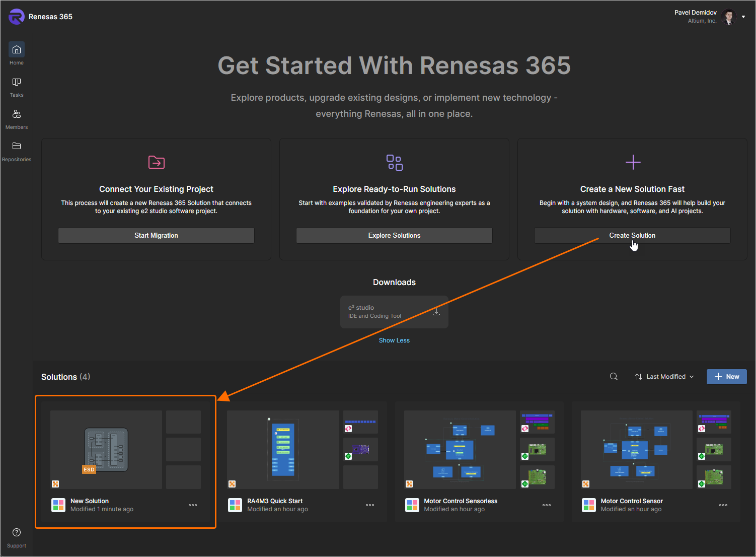Screen dimensions: 756x557
Task: Click the orange design badge on Motor Control Sensor thumbnail
Action: 586,484
